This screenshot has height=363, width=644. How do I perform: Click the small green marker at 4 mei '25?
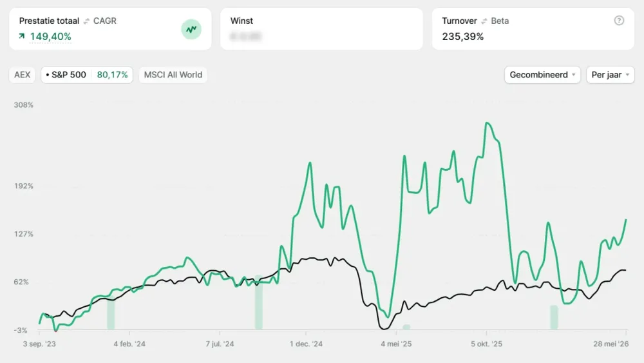pyautogui.click(x=406, y=328)
